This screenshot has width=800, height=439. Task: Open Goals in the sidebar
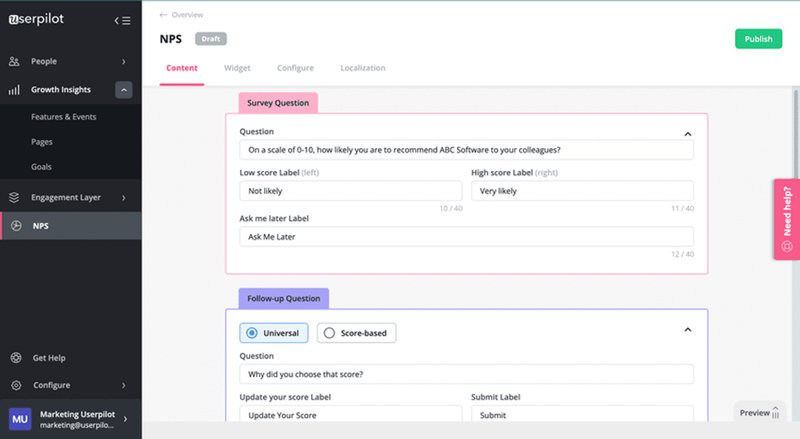coord(41,167)
